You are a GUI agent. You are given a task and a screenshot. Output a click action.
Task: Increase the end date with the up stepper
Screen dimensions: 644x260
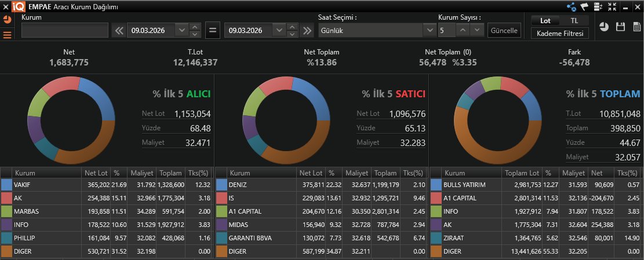[292, 27]
